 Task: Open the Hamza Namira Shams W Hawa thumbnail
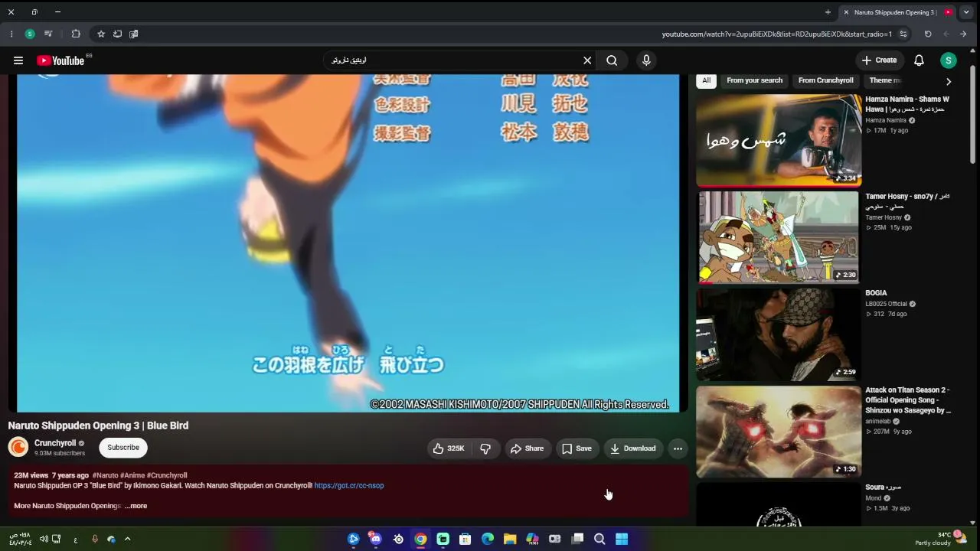click(x=779, y=140)
